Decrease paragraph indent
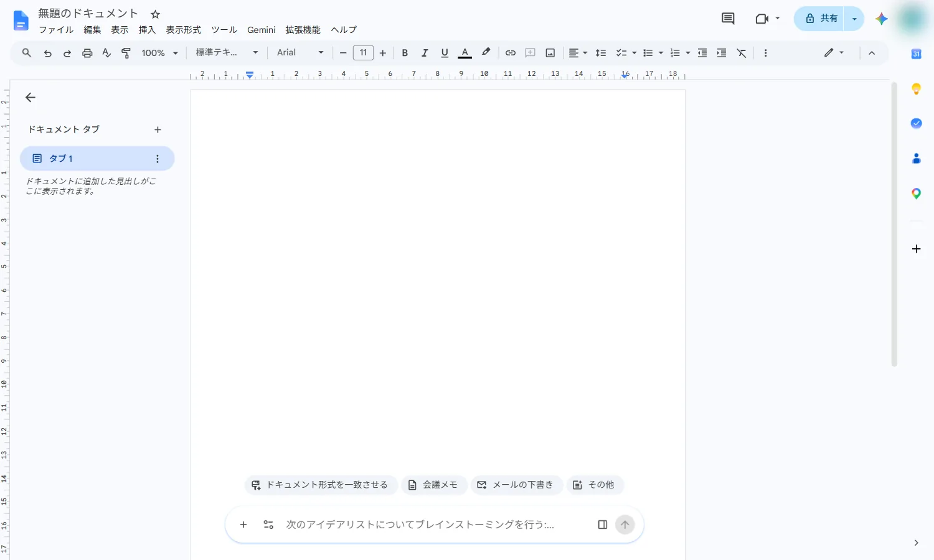 tap(702, 53)
